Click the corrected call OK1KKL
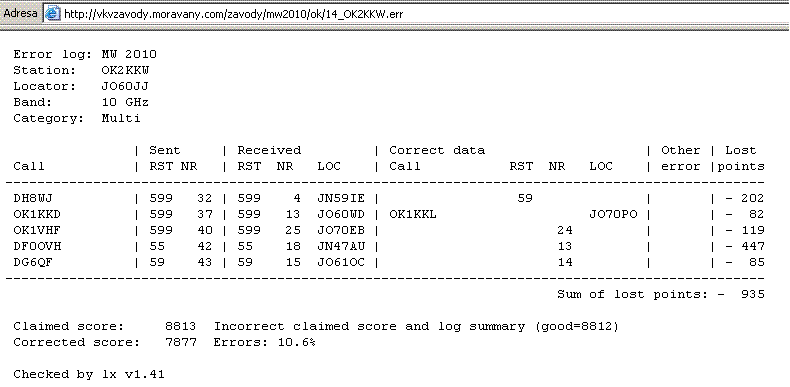Viewport: 790px width, 387px height. (x=413, y=214)
